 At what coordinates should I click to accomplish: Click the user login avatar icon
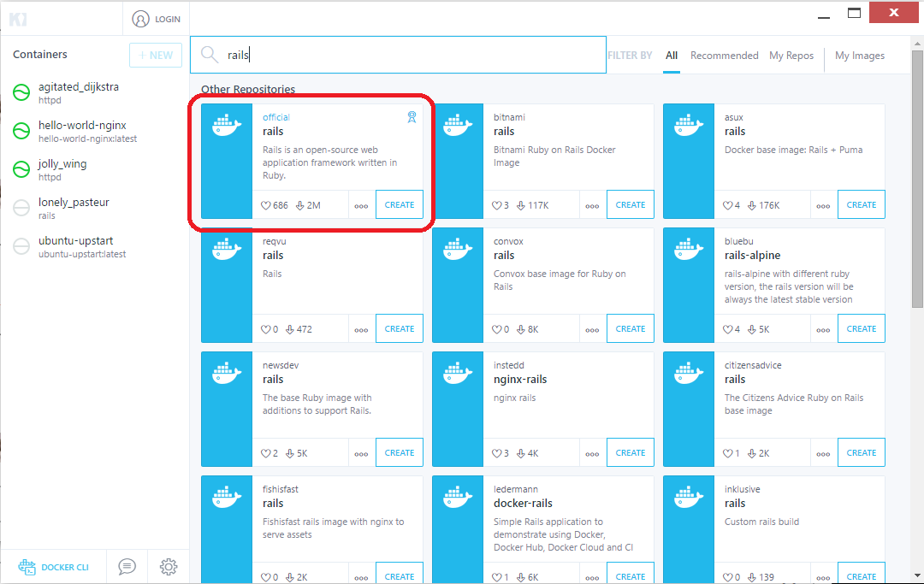141,19
